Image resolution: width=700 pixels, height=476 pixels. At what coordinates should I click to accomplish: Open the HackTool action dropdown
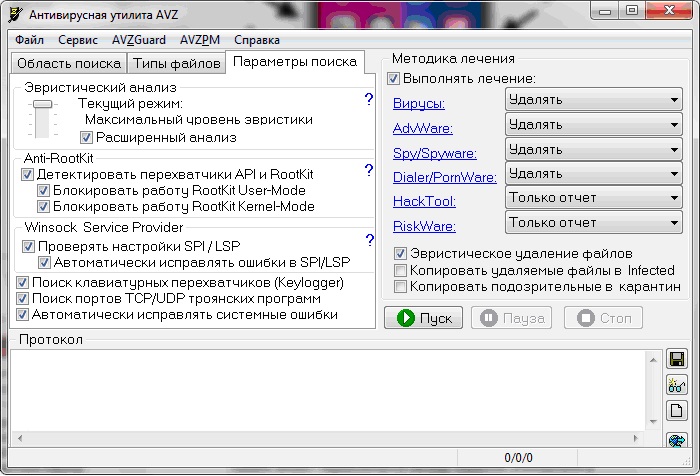(x=593, y=197)
